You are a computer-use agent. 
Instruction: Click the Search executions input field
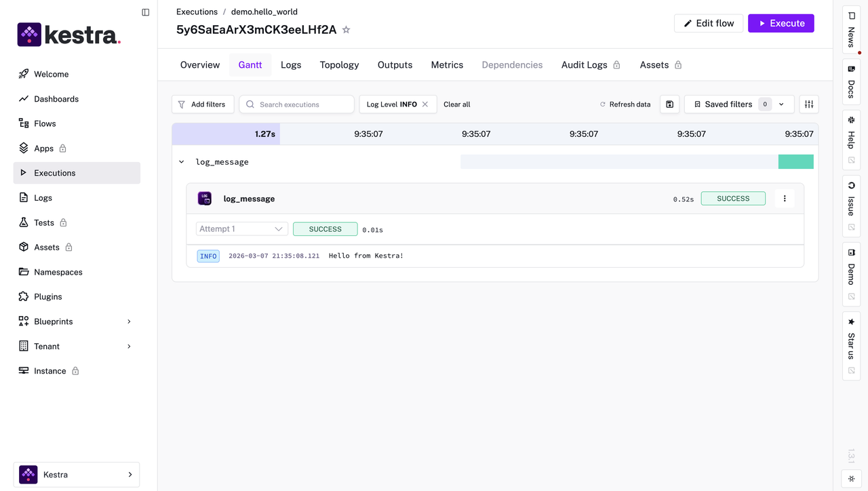[296, 104]
